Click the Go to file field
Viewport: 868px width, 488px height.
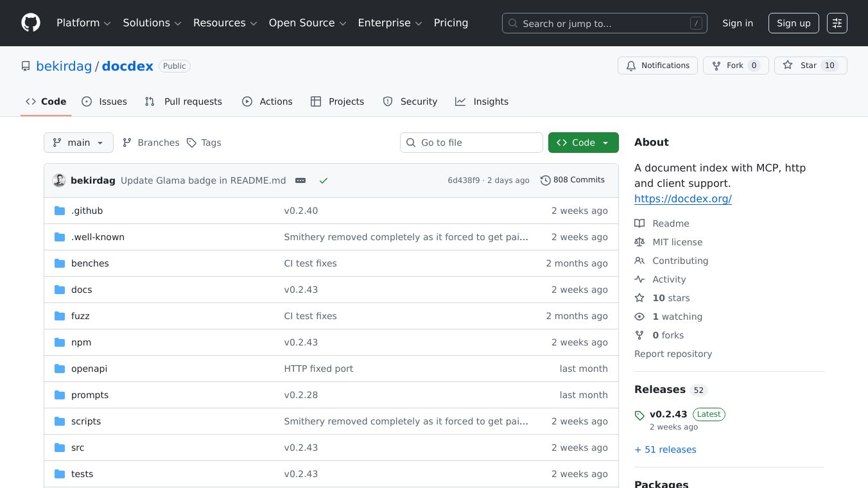[472, 143]
